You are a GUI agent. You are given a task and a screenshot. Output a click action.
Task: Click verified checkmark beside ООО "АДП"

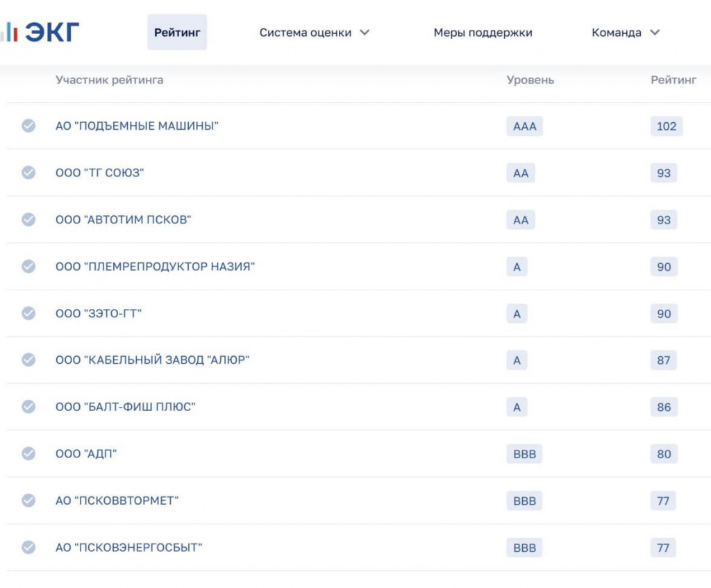[x=28, y=453]
